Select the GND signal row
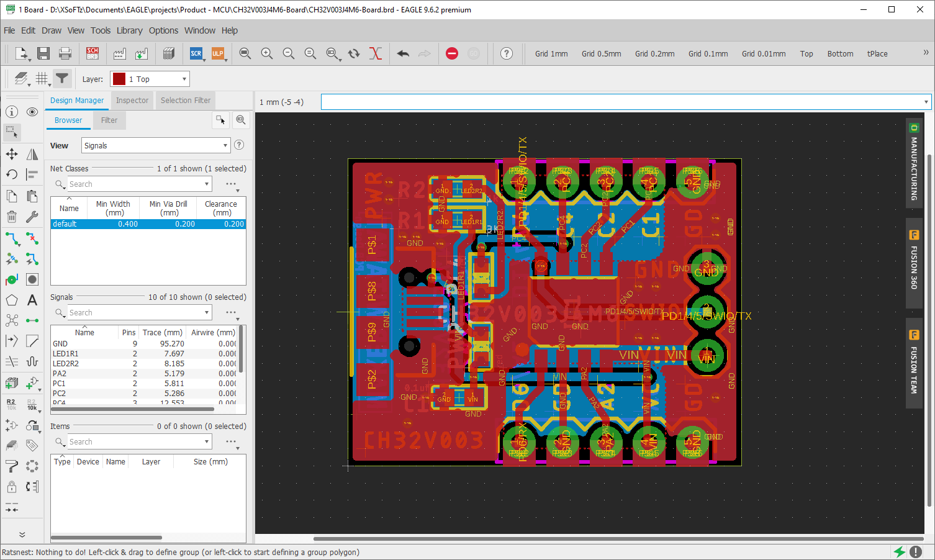Viewport: 935px width, 560px height. click(144, 343)
